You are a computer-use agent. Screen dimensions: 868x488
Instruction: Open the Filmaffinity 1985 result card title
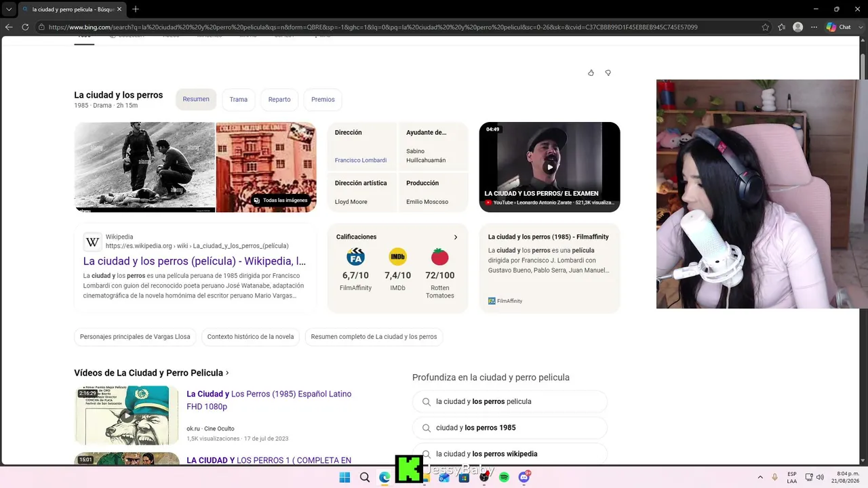point(549,237)
